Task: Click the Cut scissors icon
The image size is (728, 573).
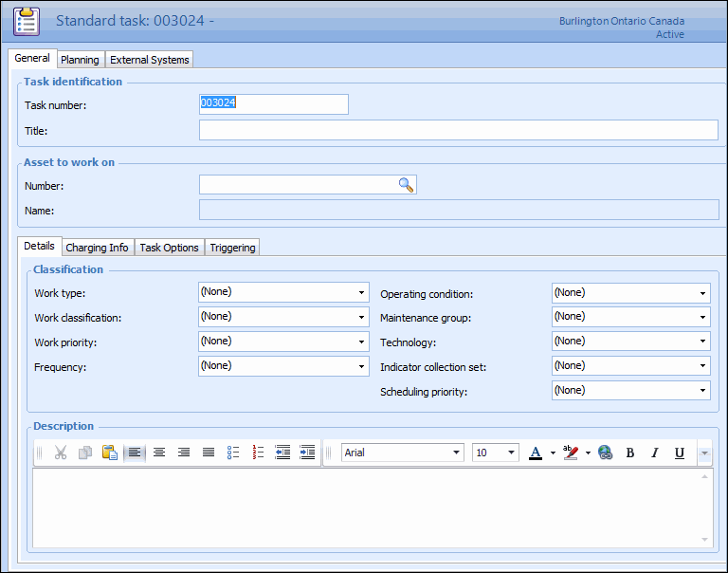Action: [61, 453]
